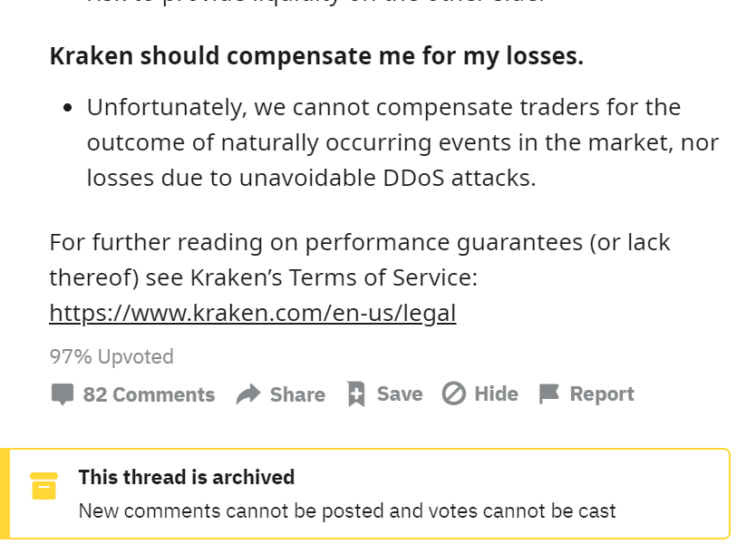Viewport: 756px width, 554px height.
Task: Choose the "Report" text label
Action: pyautogui.click(x=601, y=394)
